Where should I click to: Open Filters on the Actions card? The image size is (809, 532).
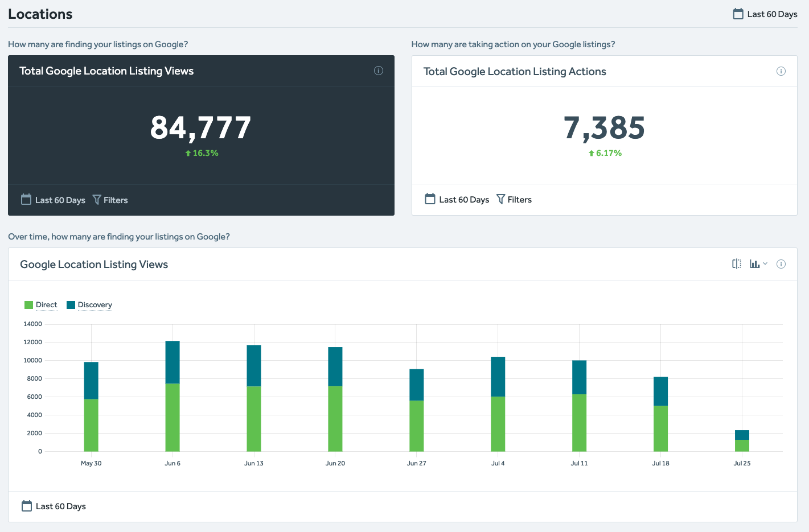click(514, 199)
